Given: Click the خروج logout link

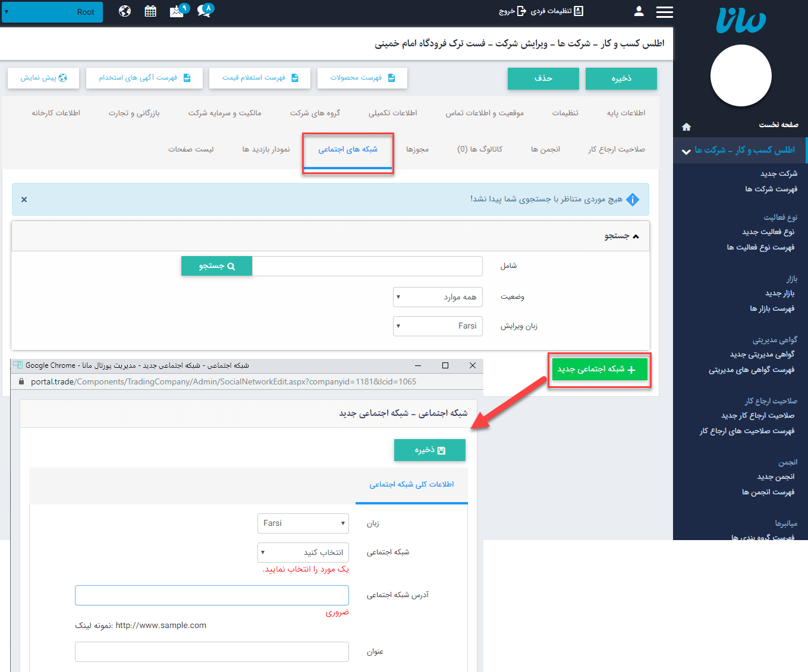Looking at the screenshot, I should pos(512,11).
